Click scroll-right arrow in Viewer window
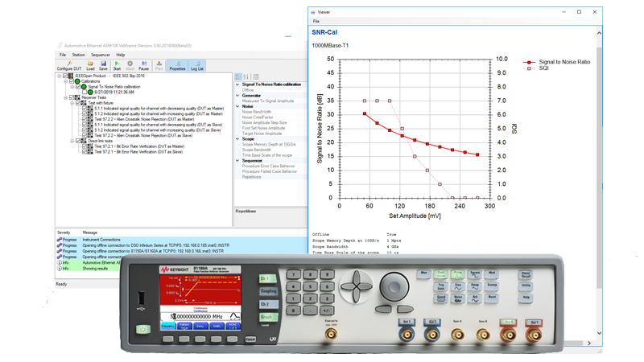 (589, 343)
